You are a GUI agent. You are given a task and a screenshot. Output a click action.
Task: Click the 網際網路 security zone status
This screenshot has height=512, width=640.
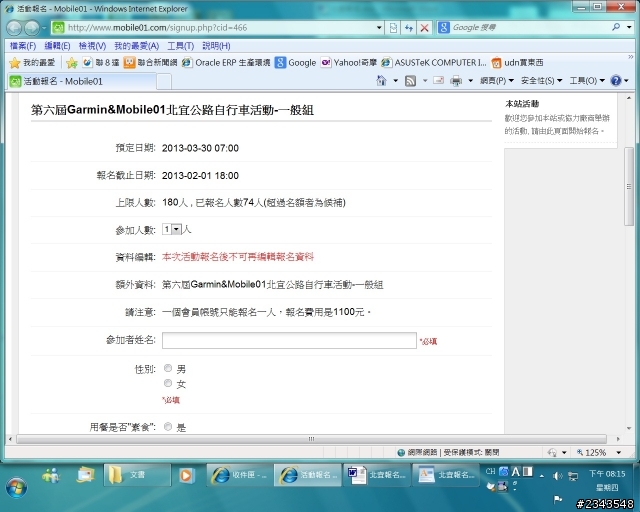tap(448, 452)
